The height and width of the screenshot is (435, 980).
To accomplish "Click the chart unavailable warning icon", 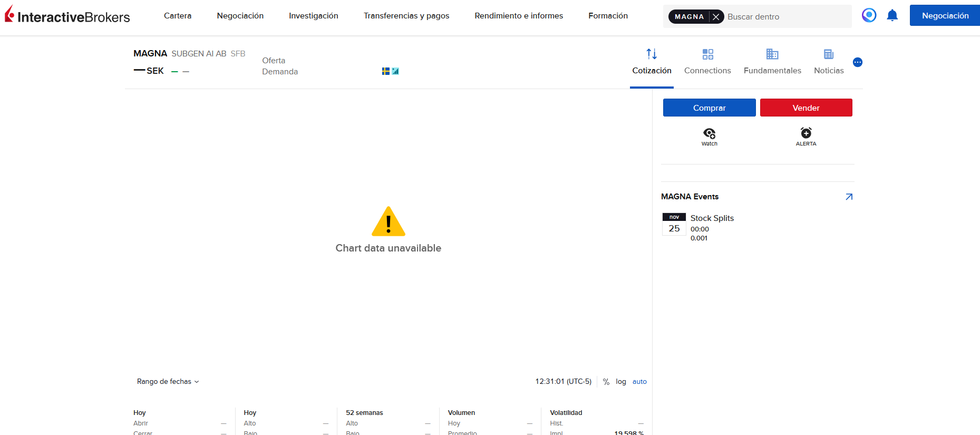I will (389, 221).
